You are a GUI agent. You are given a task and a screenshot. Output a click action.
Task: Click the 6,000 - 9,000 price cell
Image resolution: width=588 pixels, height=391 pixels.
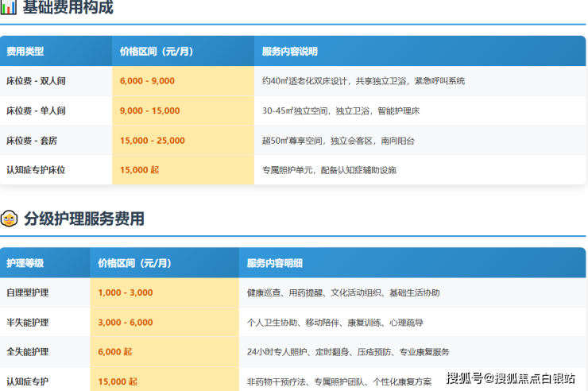pyautogui.click(x=147, y=81)
